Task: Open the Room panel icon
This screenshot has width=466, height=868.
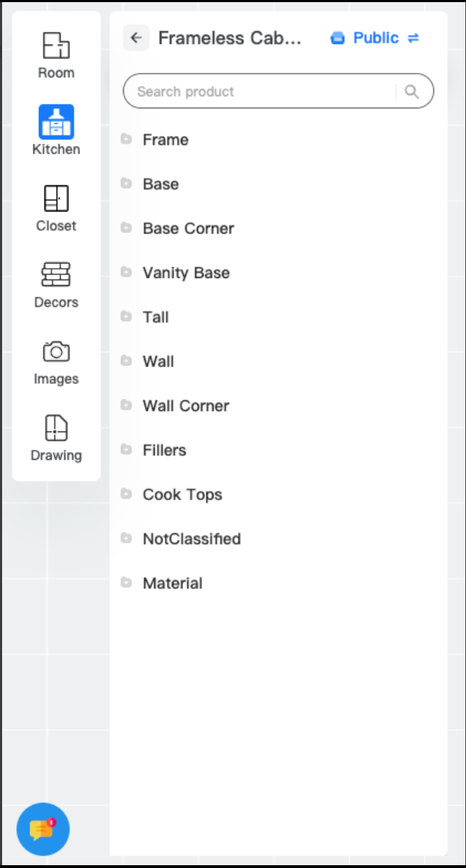Action: click(56, 46)
